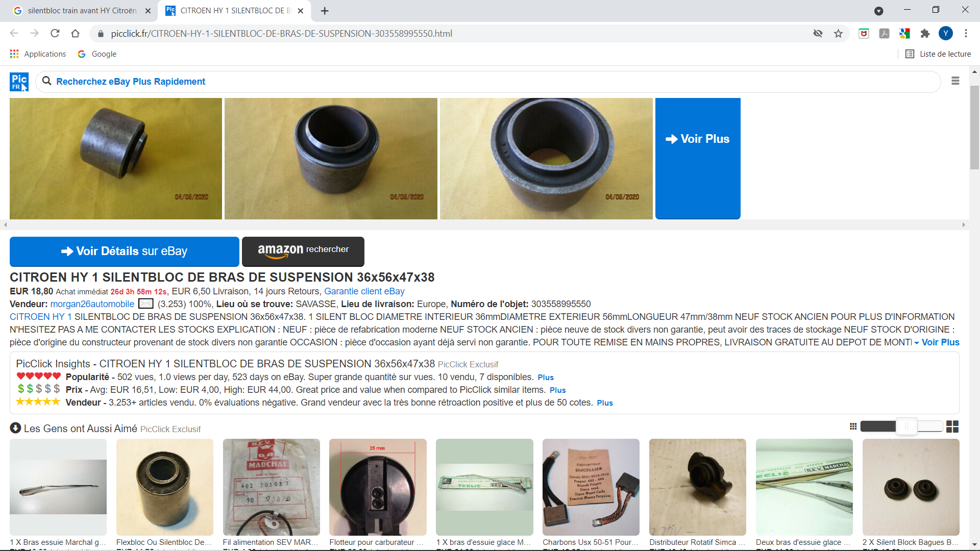Select the large grid view icon

pyautogui.click(x=952, y=427)
